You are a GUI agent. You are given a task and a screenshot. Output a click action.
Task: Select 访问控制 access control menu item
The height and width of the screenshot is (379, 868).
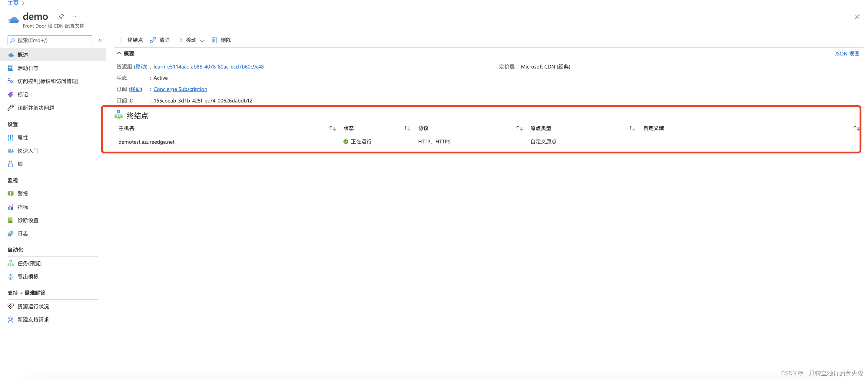click(48, 81)
